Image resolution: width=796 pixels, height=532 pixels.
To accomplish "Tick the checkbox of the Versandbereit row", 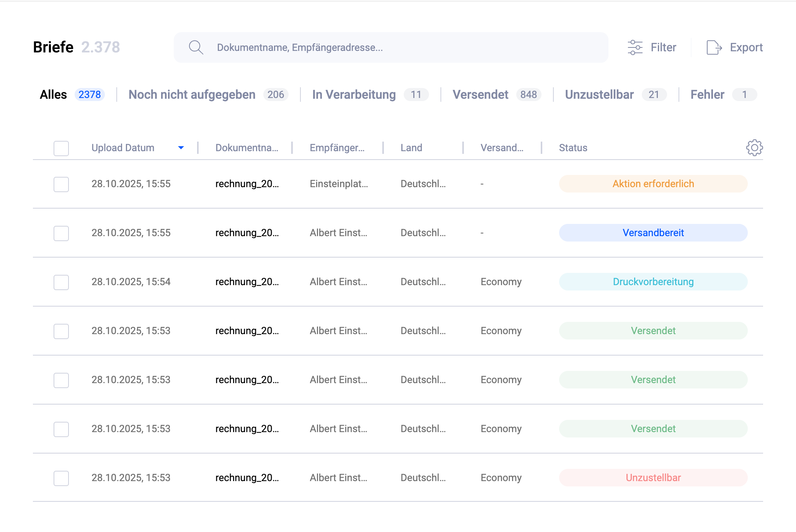I will [x=61, y=233].
